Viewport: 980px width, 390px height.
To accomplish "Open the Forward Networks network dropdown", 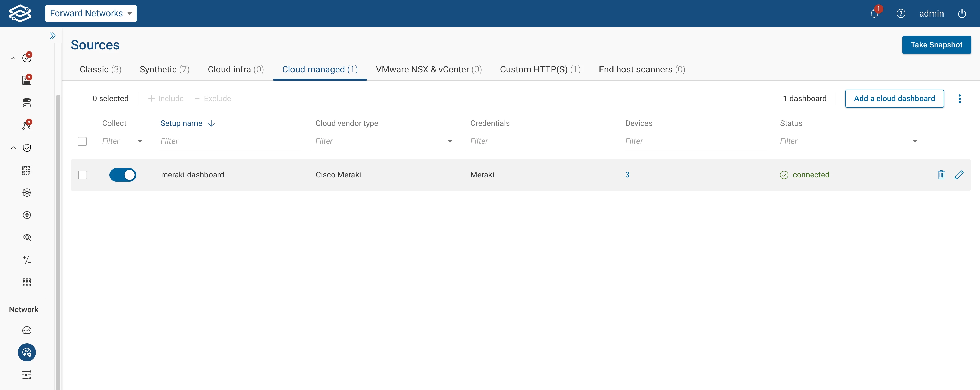I will [91, 14].
